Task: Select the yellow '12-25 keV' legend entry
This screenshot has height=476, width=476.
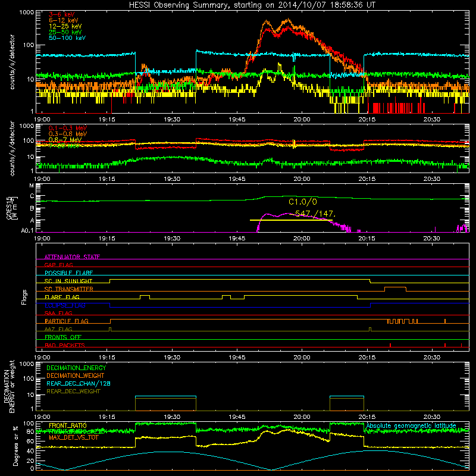Action: tap(65, 26)
